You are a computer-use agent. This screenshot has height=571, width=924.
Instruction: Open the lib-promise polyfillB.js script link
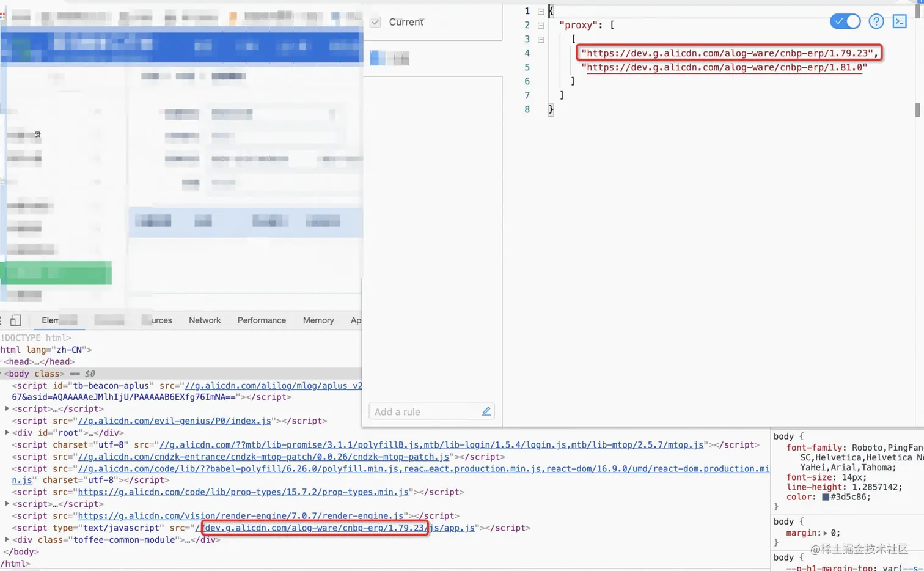431,445
